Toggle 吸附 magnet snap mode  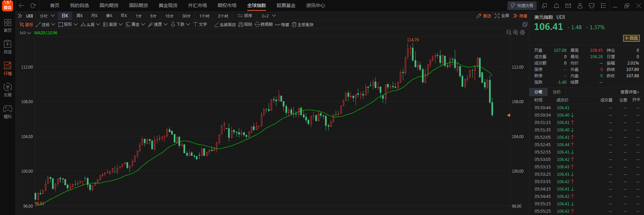click(245, 25)
